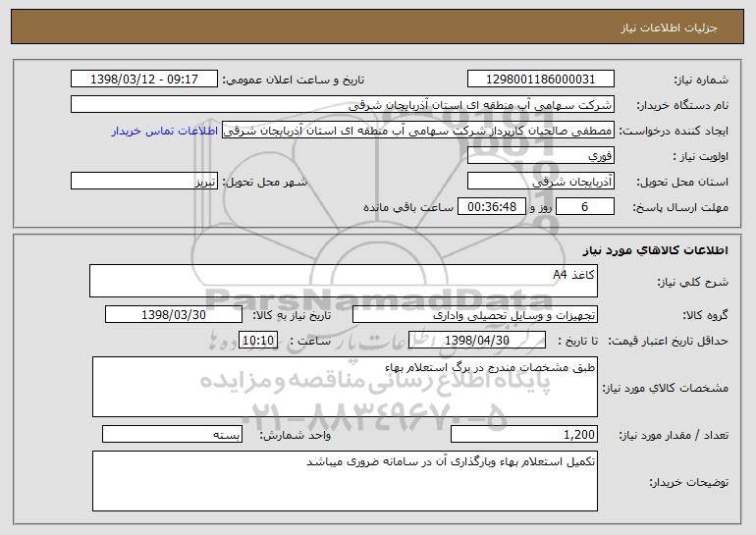Click the label شهر محل تحویل
Image resolution: width=756 pixels, height=535 pixels.
pos(264,183)
